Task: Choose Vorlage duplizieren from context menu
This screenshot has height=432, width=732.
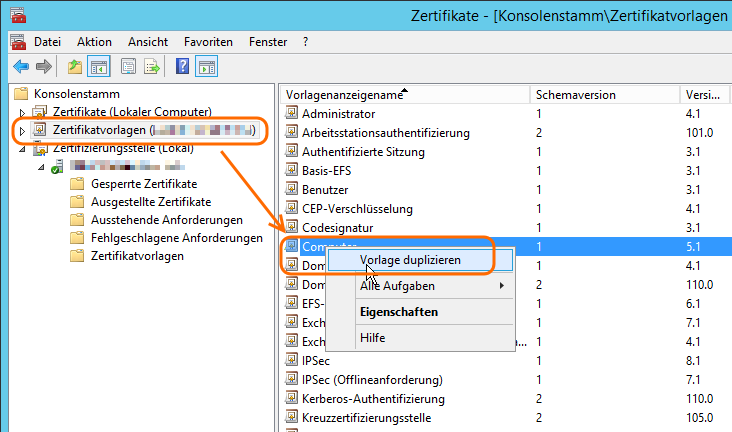Action: (410, 259)
